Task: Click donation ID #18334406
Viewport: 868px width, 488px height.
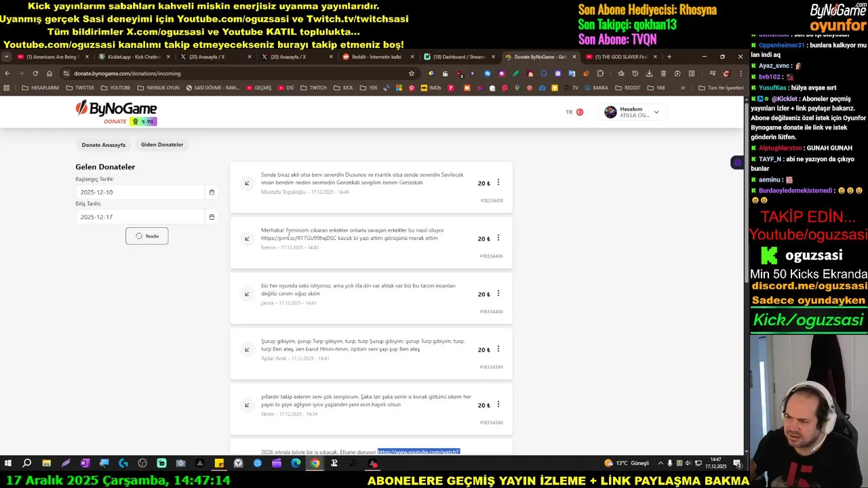Action: [492, 256]
